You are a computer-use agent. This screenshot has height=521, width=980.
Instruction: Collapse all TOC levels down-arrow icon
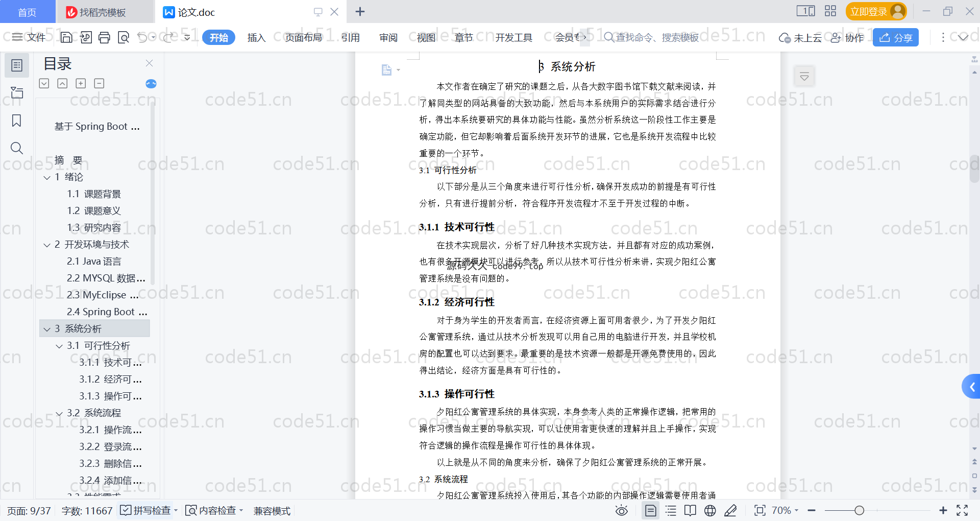click(x=44, y=83)
